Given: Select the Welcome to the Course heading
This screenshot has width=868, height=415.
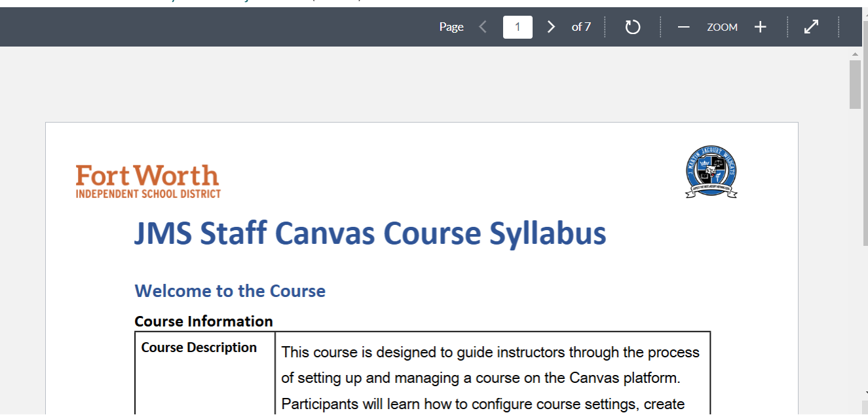Looking at the screenshot, I should (x=230, y=291).
